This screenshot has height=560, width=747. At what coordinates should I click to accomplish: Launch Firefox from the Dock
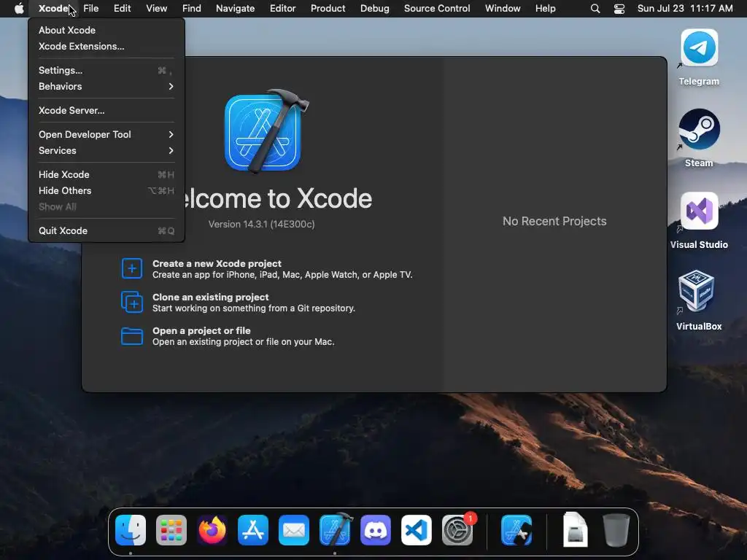click(212, 529)
